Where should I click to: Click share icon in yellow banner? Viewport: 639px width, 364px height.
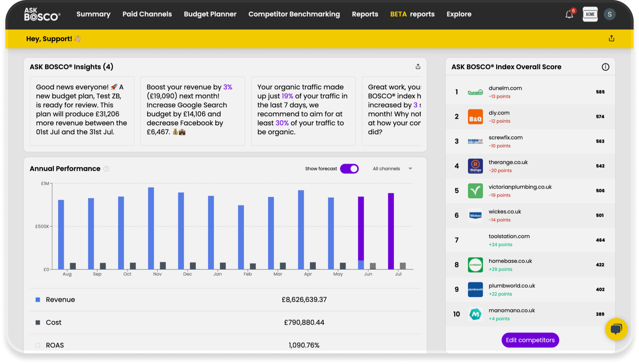point(611,38)
